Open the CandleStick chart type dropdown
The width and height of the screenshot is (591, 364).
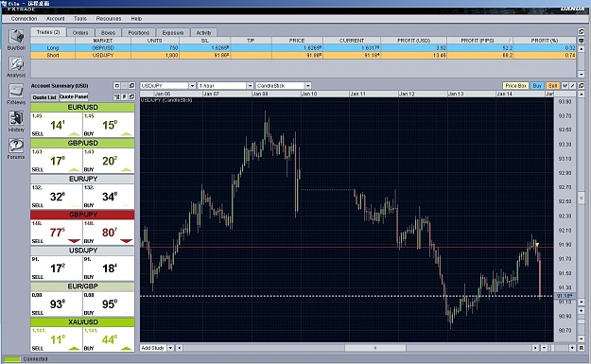307,85
